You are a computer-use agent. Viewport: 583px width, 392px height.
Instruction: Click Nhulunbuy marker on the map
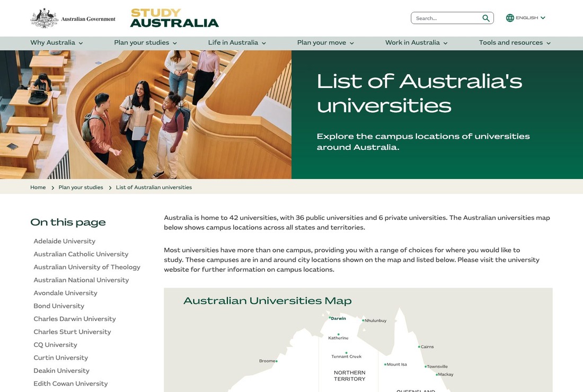coord(363,320)
